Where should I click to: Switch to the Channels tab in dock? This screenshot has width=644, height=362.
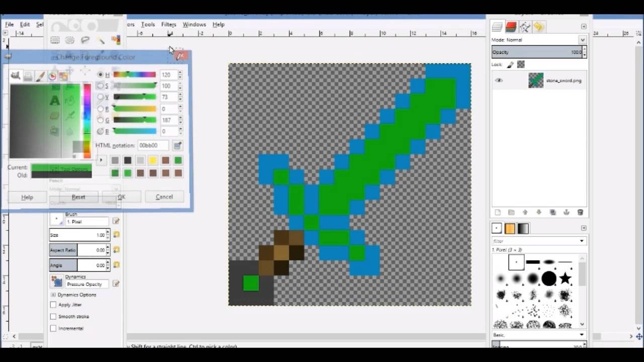coord(511,27)
